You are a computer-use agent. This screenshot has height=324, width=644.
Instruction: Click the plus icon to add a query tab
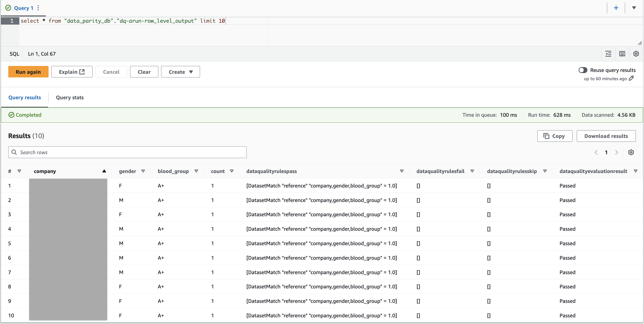[616, 8]
